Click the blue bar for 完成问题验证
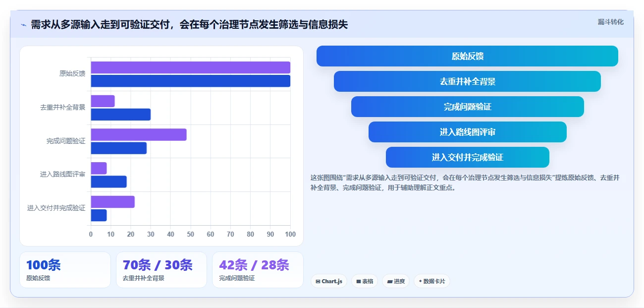Viewport: 644px width, 308px height. click(x=118, y=148)
